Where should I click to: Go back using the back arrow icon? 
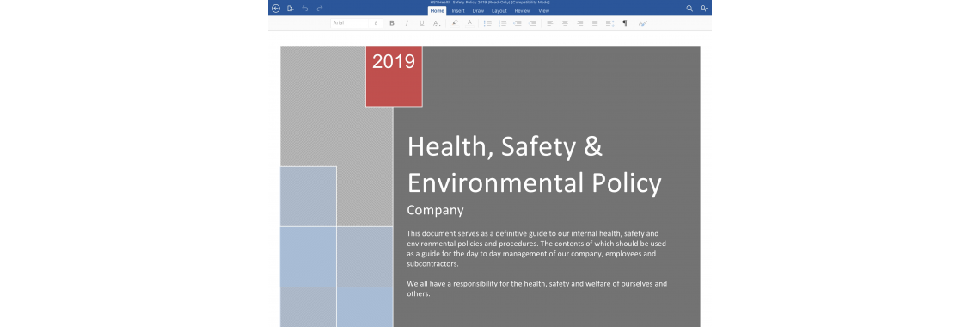(x=276, y=8)
